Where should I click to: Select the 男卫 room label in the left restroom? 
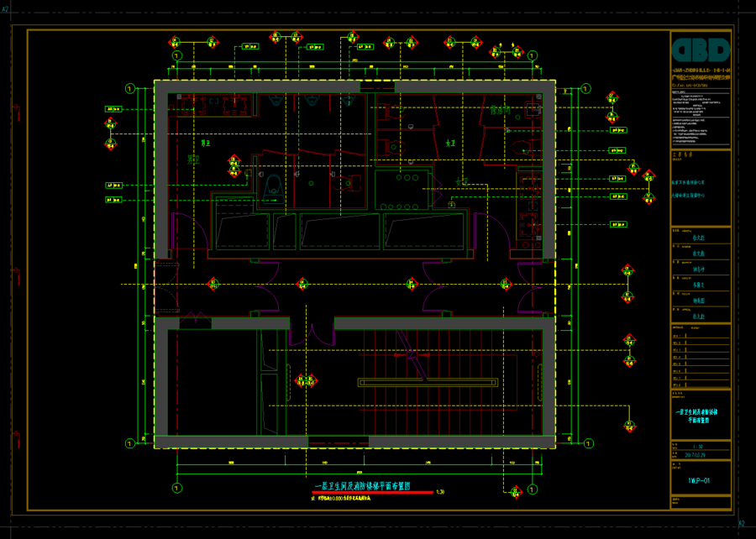pos(206,143)
